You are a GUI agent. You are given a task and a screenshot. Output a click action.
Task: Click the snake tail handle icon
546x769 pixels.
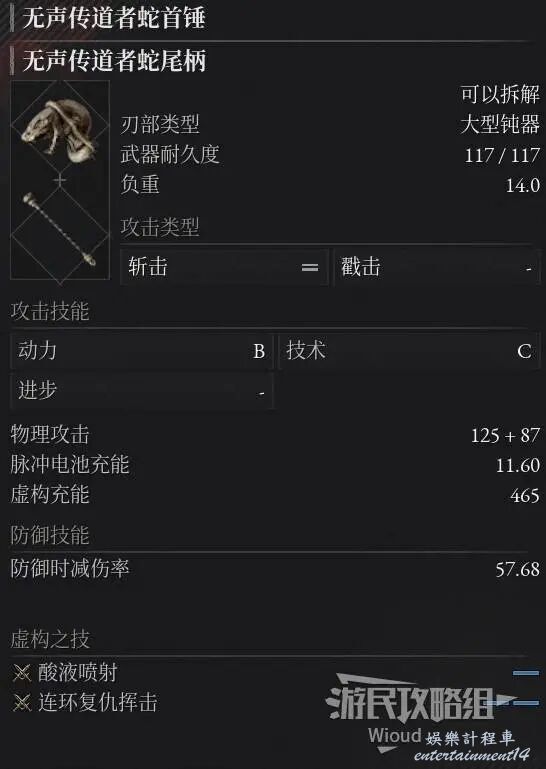pyautogui.click(x=59, y=229)
